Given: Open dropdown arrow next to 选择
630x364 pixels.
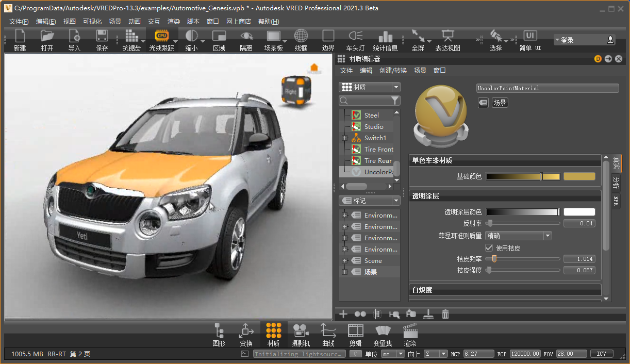Looking at the screenshot, I should point(506,41).
